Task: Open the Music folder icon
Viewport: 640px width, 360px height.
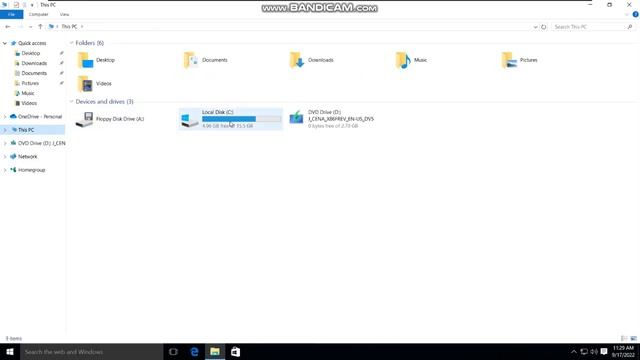Action: (x=403, y=60)
